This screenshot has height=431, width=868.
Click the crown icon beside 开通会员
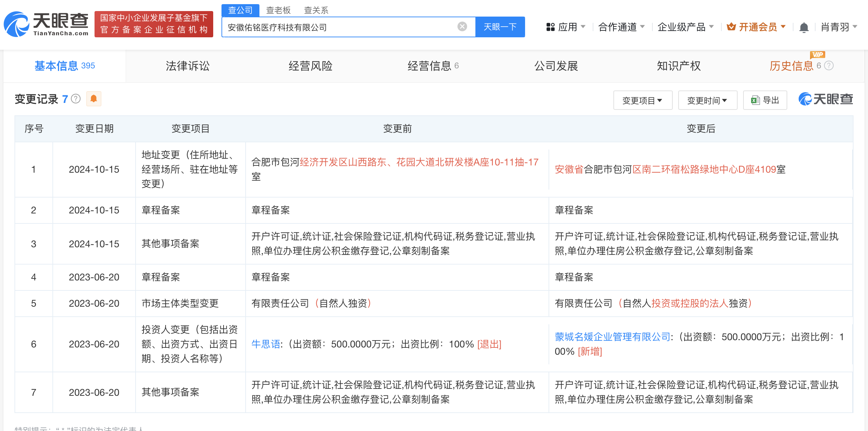pyautogui.click(x=731, y=27)
